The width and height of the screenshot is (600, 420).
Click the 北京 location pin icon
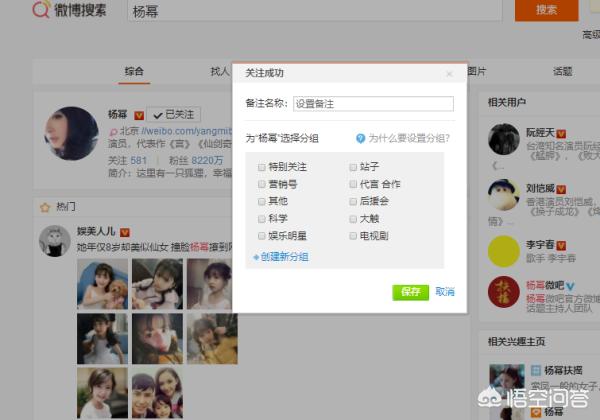[113, 132]
